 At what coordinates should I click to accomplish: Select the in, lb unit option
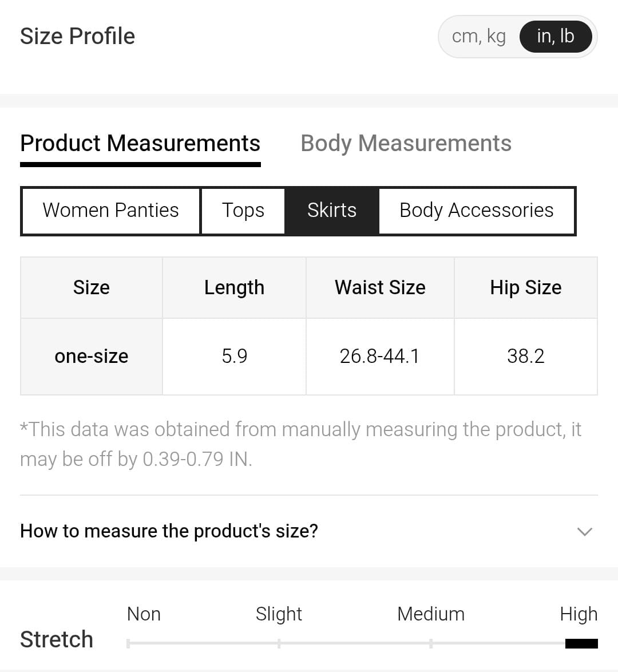click(555, 37)
